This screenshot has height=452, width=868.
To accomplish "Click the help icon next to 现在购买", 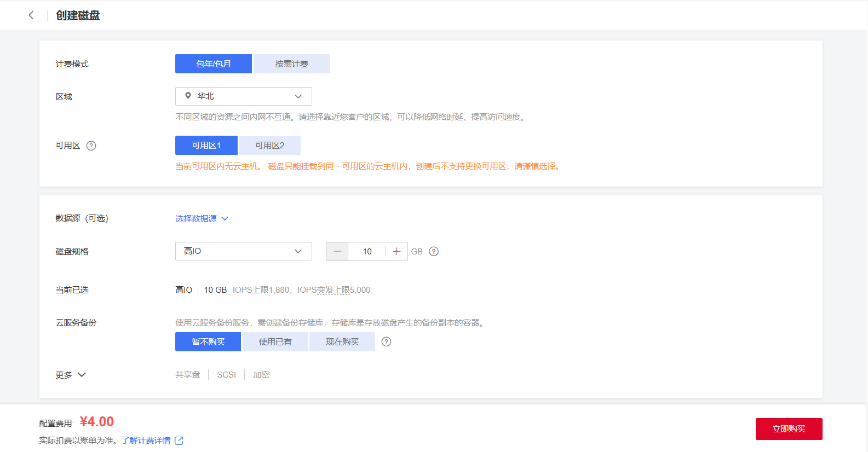I will click(386, 342).
